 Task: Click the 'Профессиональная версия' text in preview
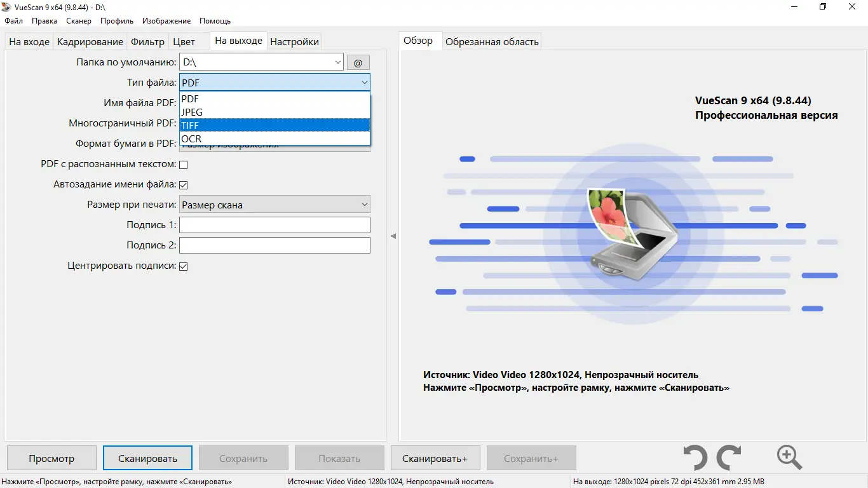pyautogui.click(x=766, y=116)
